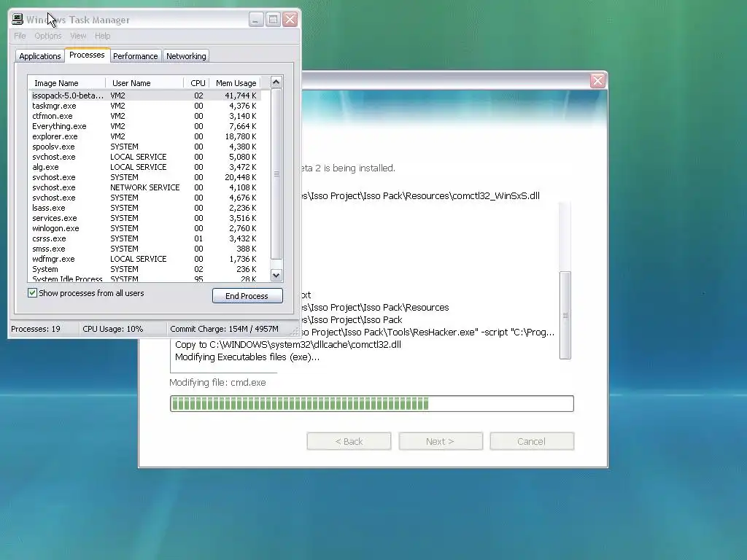
Task: Select the System Idle Process row
Action: coord(145,279)
